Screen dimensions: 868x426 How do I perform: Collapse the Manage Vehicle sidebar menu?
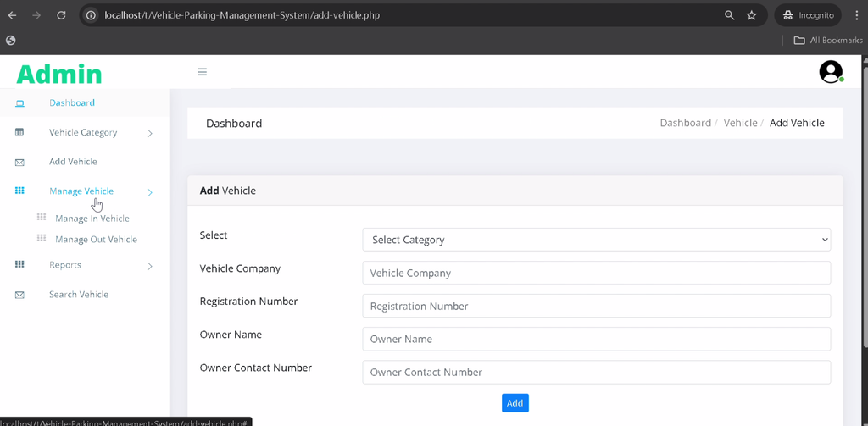point(81,191)
